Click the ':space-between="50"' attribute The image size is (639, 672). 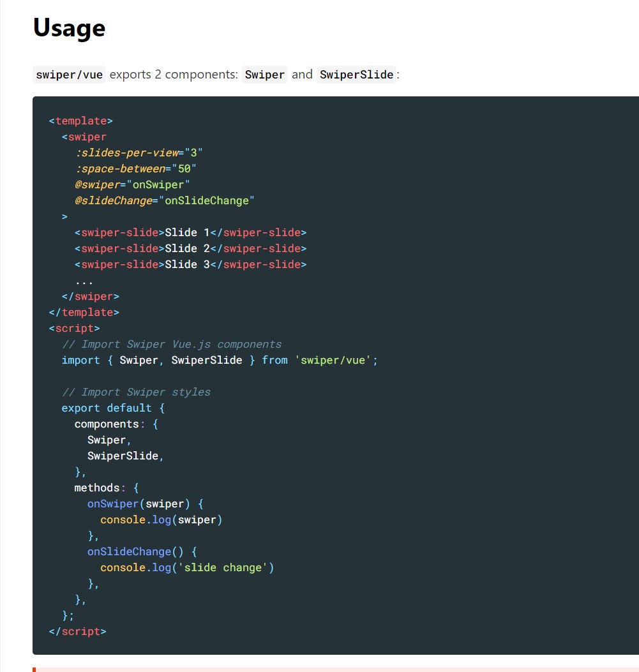[x=135, y=168]
